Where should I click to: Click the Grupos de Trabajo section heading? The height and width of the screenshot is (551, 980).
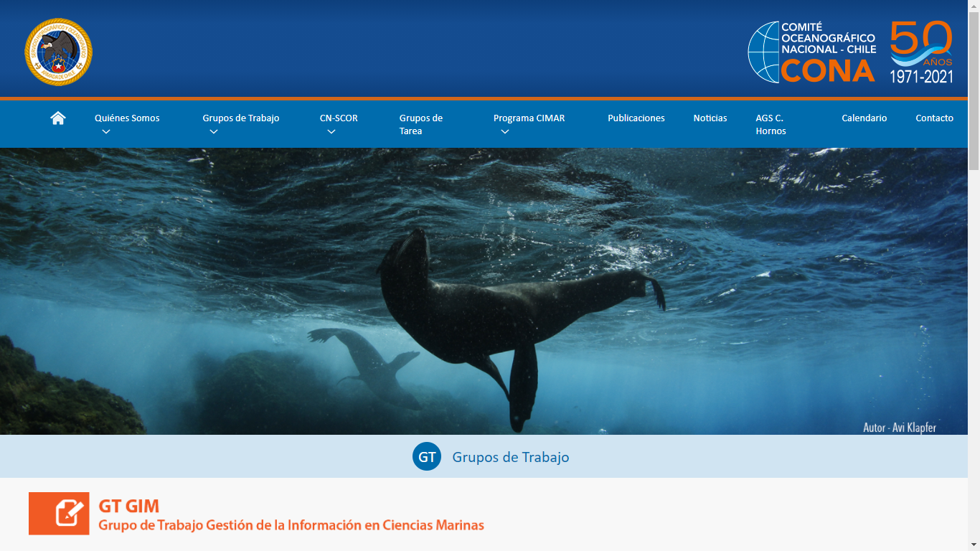(511, 457)
